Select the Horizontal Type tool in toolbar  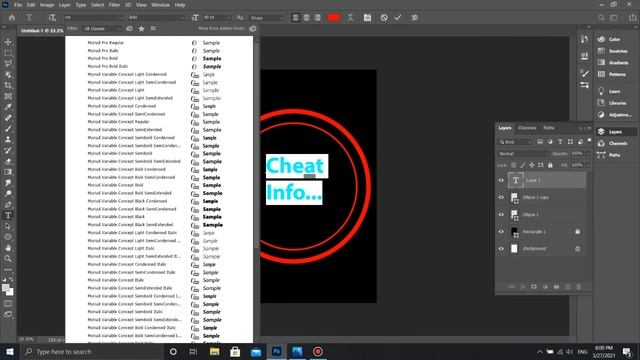click(8, 215)
